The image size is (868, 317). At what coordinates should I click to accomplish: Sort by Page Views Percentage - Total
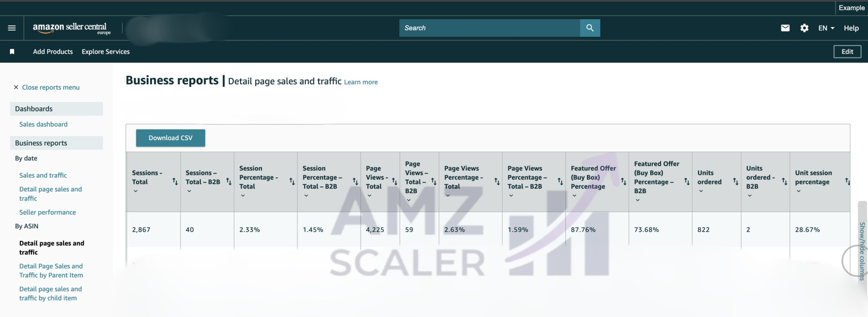497,182
